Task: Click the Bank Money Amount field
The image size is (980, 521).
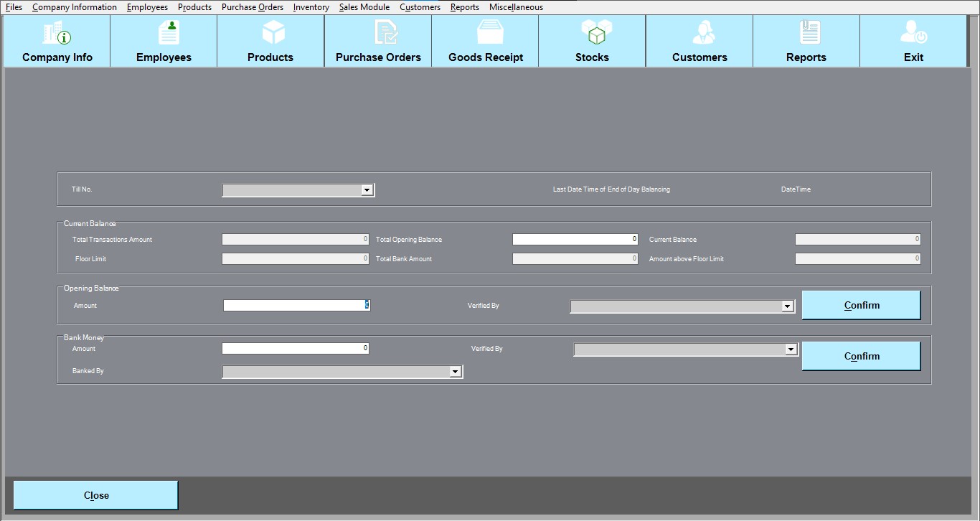Action: click(x=295, y=348)
